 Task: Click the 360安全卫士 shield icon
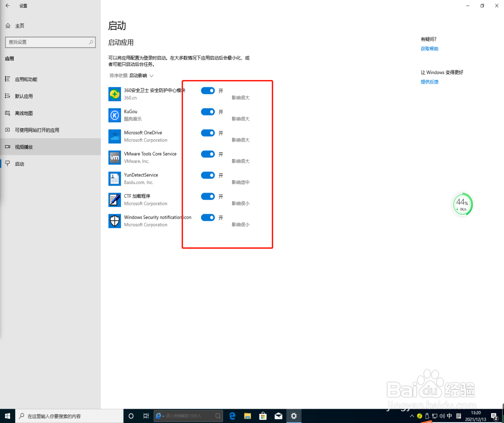[115, 94]
